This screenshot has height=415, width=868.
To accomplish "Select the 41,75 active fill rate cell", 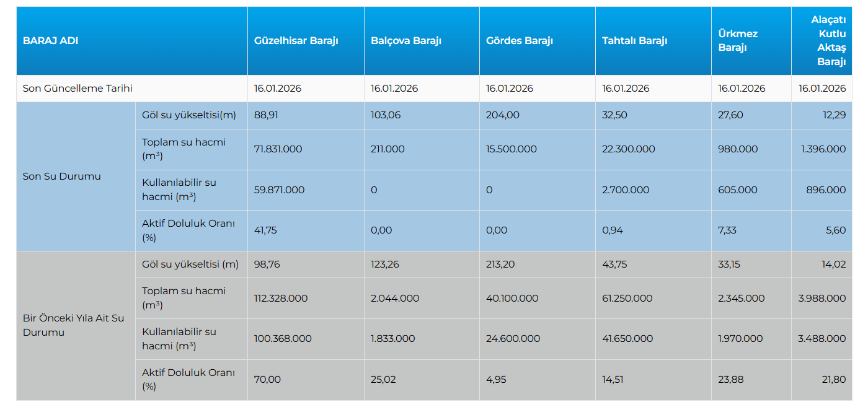I will (265, 230).
